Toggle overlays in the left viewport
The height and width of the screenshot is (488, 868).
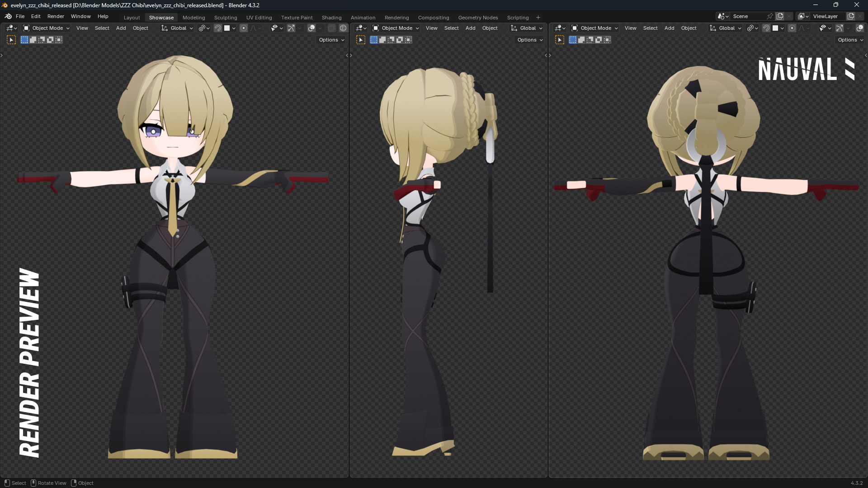(x=311, y=28)
